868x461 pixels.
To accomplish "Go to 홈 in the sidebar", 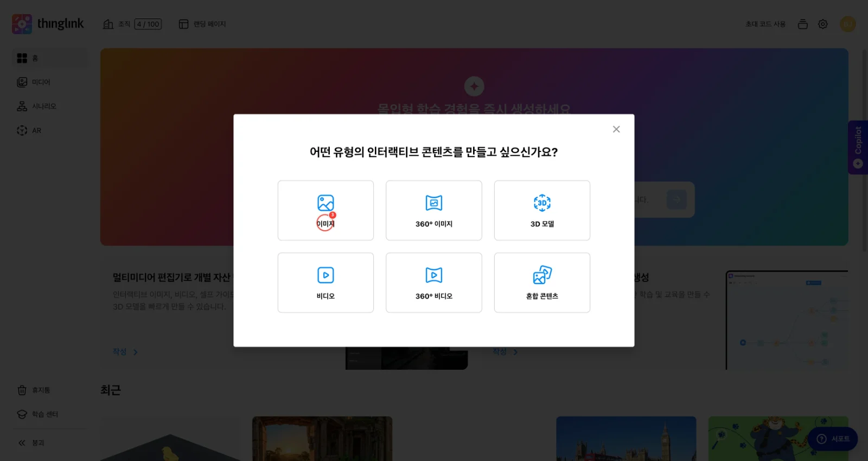I will pos(49,58).
